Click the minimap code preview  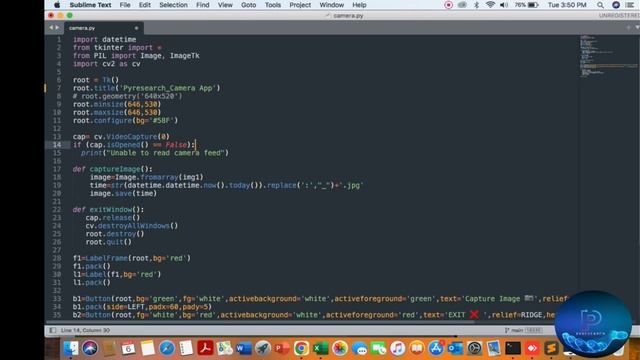pos(608,56)
